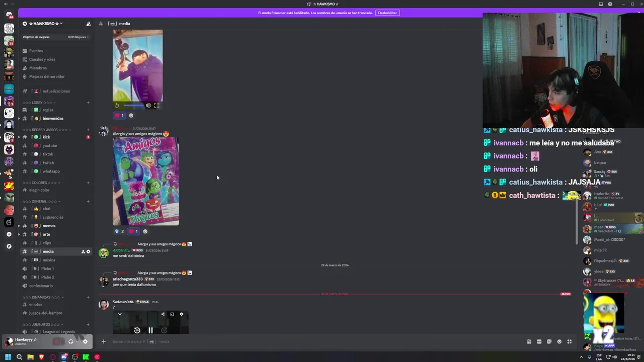Toggle fullscreen on the top video
The image size is (644, 362).
click(156, 106)
